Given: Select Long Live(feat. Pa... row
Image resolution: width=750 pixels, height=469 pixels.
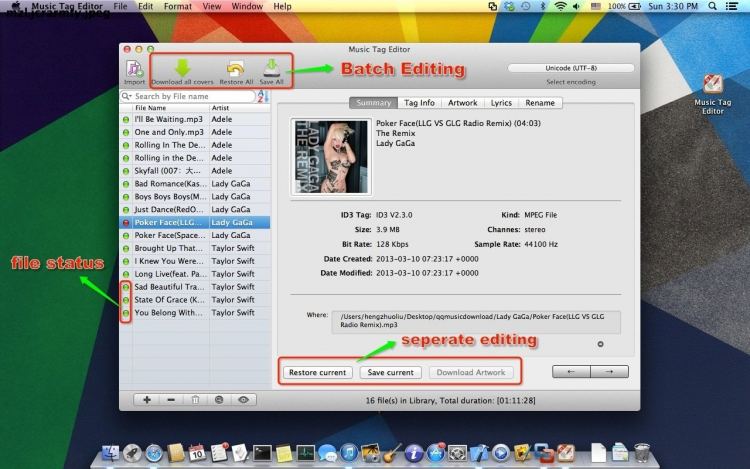Looking at the screenshot, I should click(x=195, y=274).
